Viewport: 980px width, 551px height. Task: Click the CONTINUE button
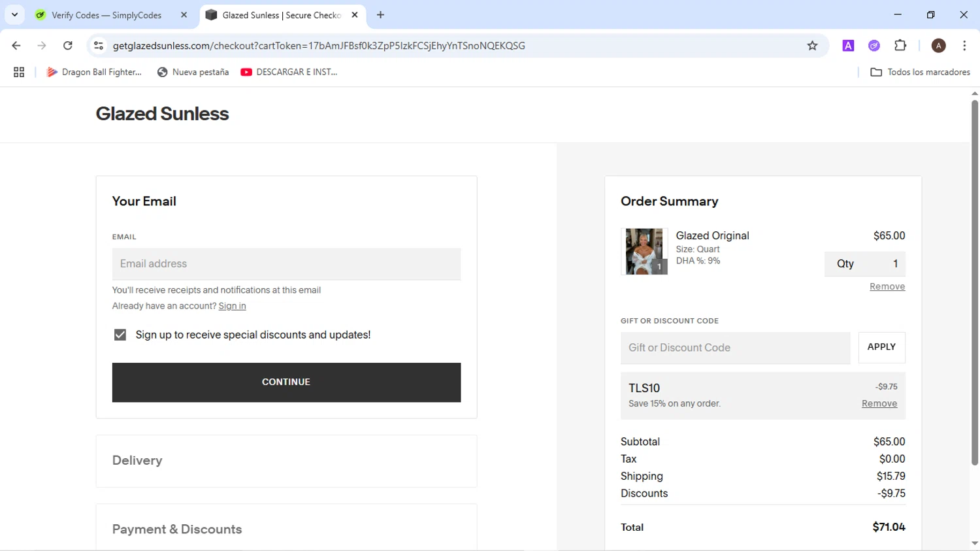(x=286, y=382)
